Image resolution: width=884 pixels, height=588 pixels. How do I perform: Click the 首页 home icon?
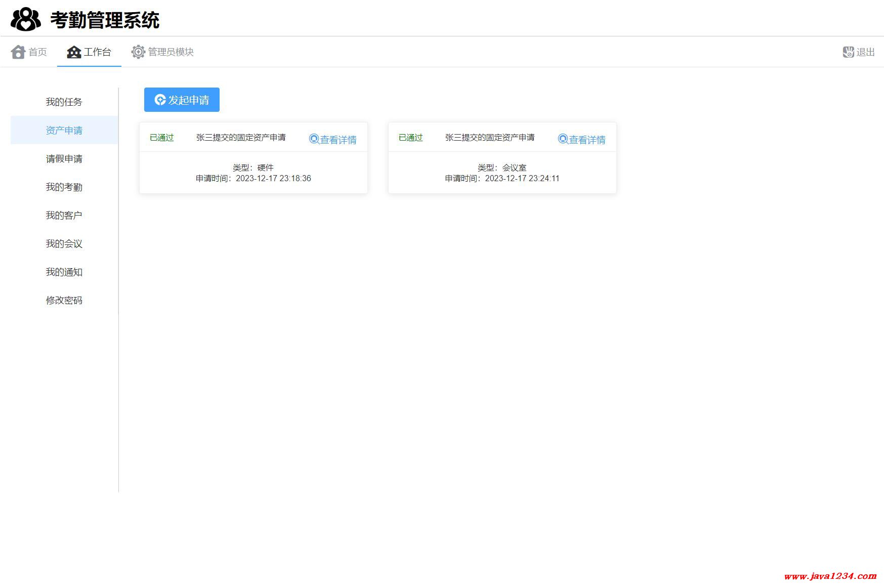tap(18, 52)
